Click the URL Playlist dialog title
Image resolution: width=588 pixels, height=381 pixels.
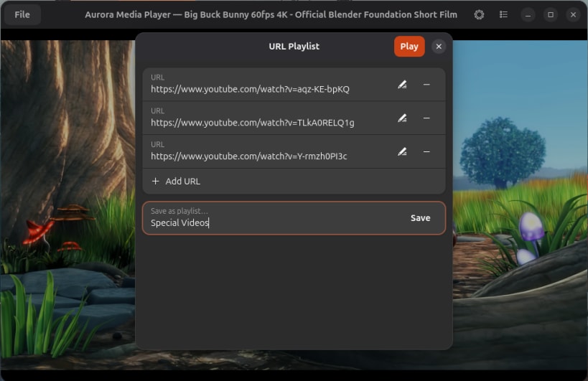coord(294,47)
